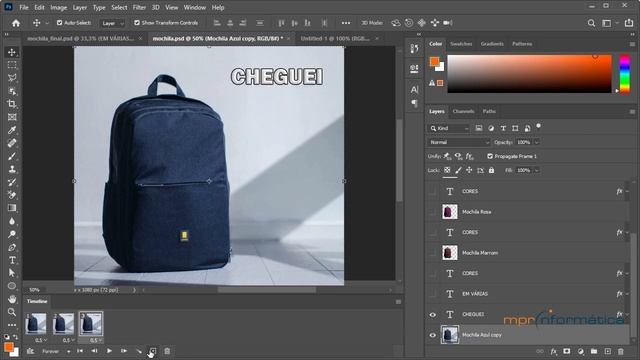Toggle the Auto-Select checkbox

click(60, 23)
